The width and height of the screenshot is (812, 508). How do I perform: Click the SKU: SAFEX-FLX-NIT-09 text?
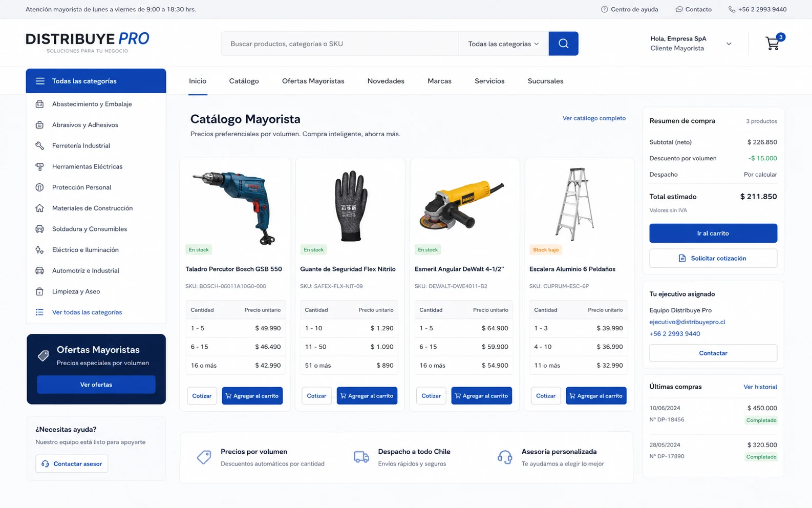pyautogui.click(x=331, y=286)
